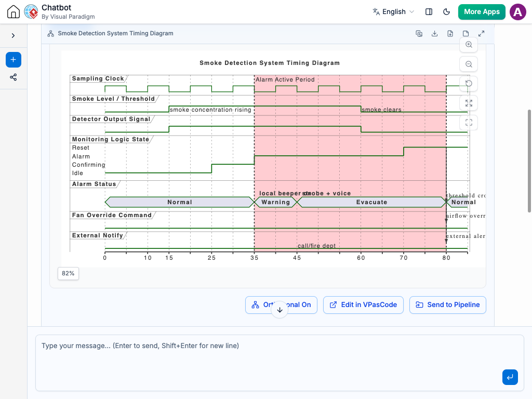Click Send to Pipeline button

447,304
